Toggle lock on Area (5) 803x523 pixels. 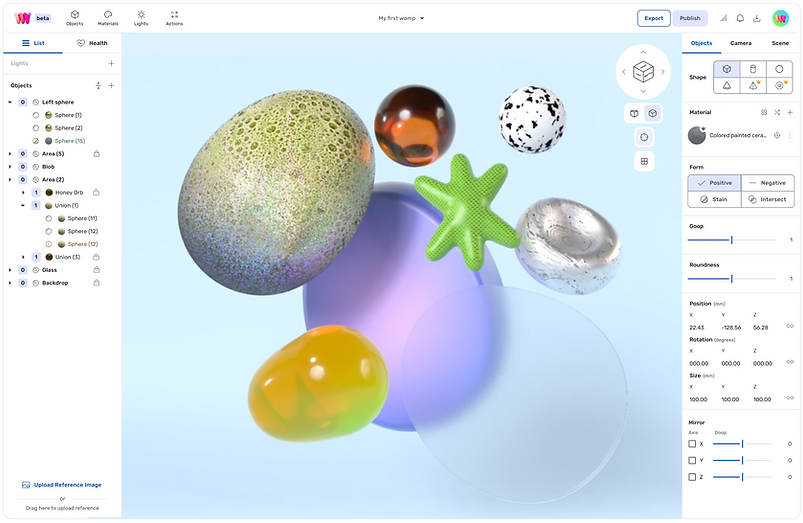[x=96, y=154]
